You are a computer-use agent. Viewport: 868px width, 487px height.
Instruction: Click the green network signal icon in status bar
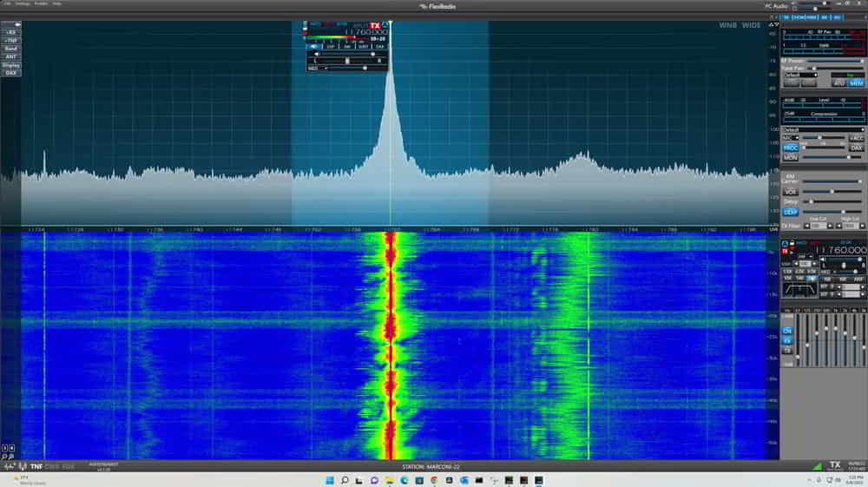[x=818, y=466]
